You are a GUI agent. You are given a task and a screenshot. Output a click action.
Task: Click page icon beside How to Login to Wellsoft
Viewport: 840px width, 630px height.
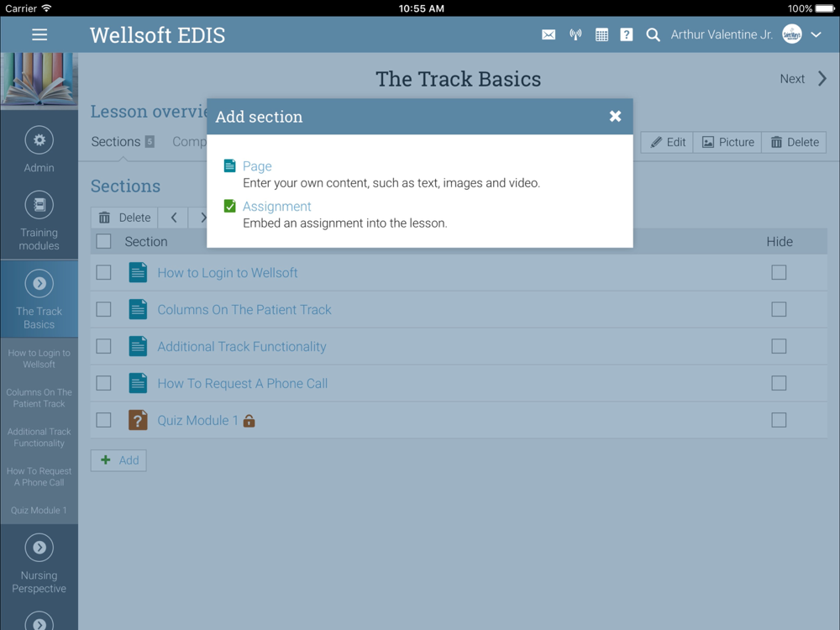click(138, 273)
